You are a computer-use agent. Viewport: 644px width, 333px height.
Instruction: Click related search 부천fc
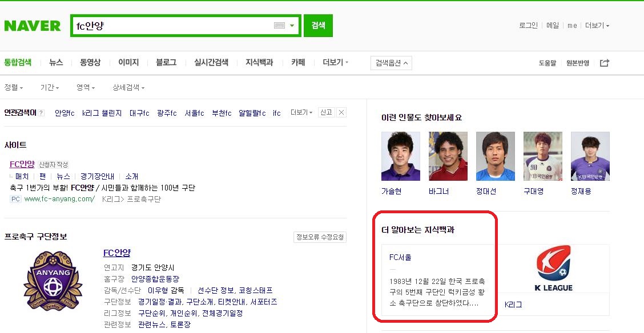222,113
